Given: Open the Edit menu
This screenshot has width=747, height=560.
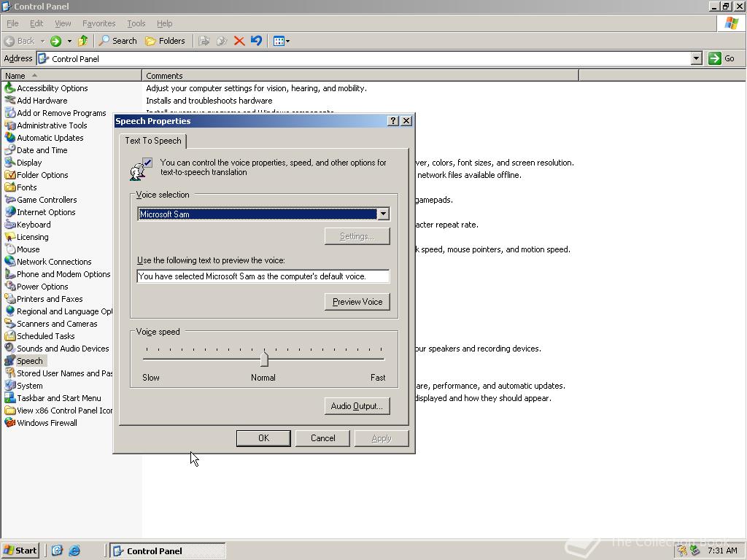Looking at the screenshot, I should [x=36, y=23].
